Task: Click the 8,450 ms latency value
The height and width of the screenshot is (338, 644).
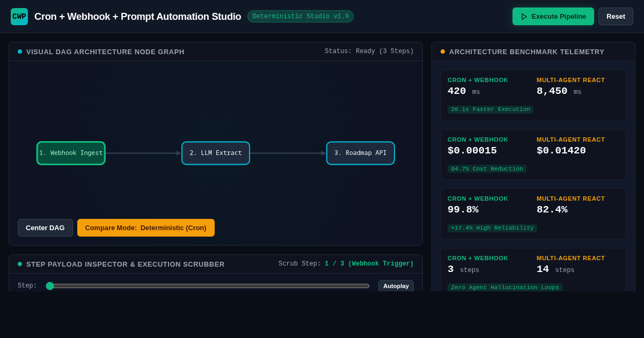Action: click(559, 91)
